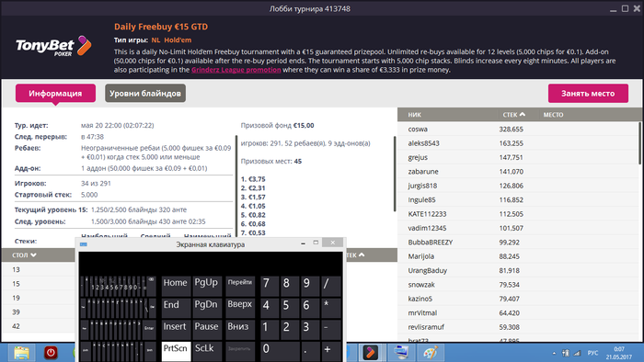Open the Grinderz League promotion link

[236, 70]
